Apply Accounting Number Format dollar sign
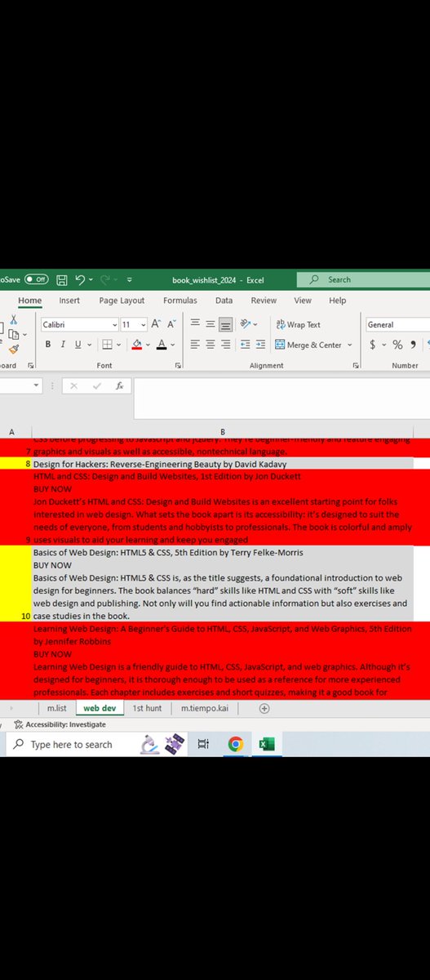Screen dimensions: 430x980 tap(373, 345)
